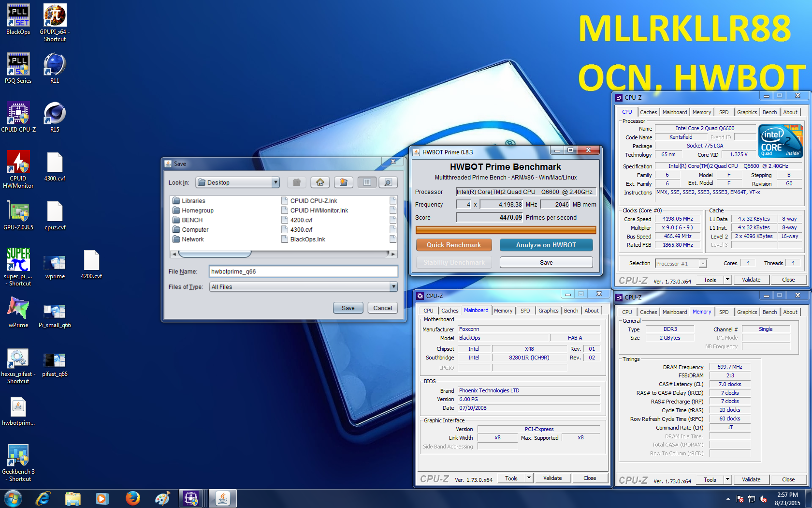Open Firefox from taskbar
Viewport: 812px width, 508px height.
[132, 498]
